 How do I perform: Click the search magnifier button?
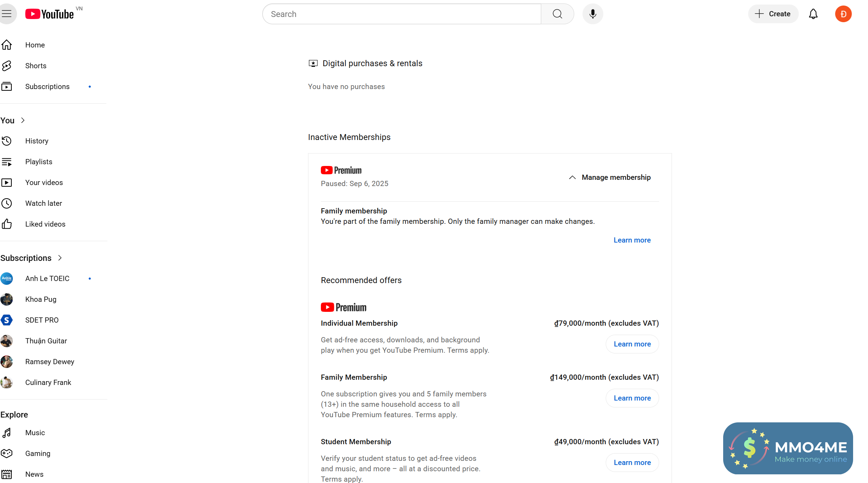point(557,14)
